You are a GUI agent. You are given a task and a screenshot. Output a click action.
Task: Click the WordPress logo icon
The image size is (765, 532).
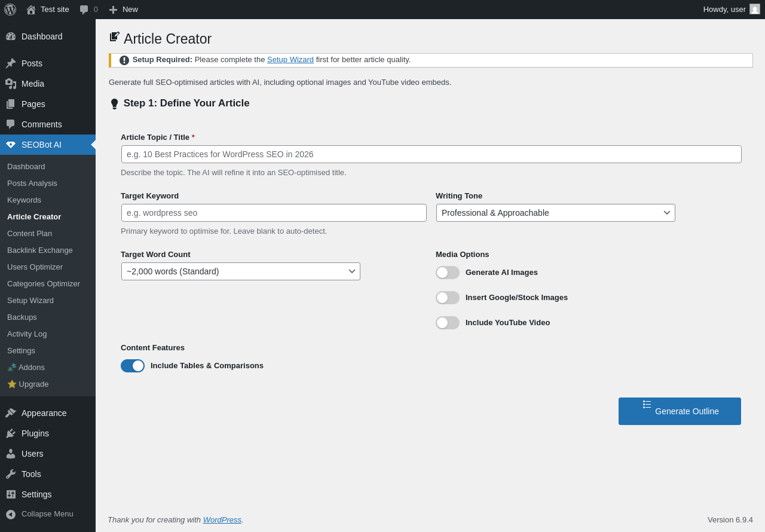tap(10, 10)
